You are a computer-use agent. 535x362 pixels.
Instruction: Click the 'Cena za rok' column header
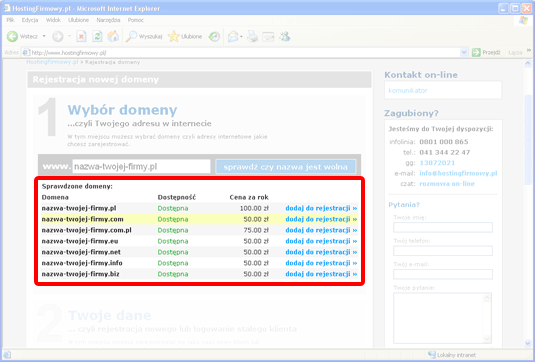(x=249, y=197)
